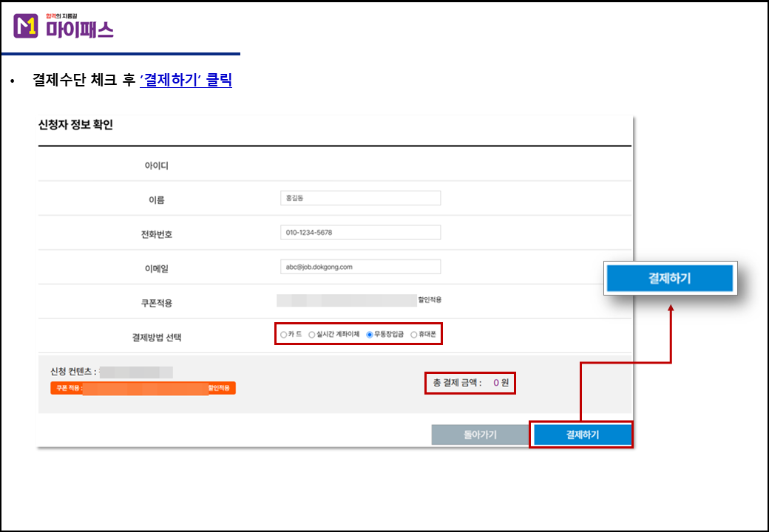Click the 마이패스 logo icon
The height and width of the screenshot is (532, 769).
(26, 26)
